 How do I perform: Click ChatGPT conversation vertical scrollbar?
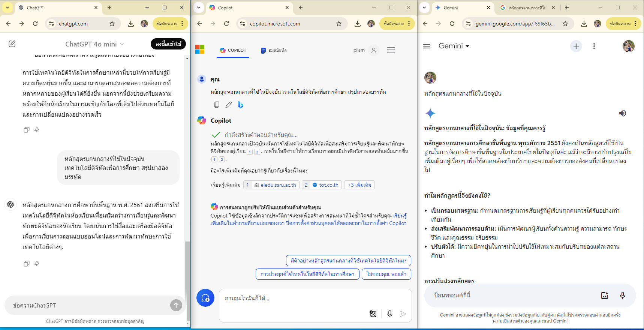(187, 262)
